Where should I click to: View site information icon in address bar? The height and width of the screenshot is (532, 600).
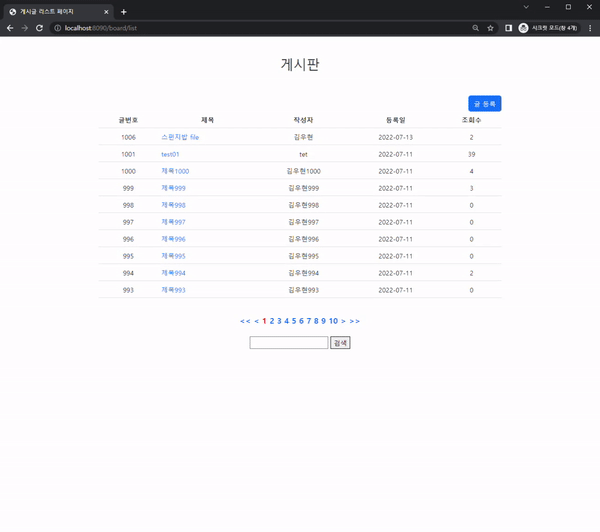pos(57,28)
